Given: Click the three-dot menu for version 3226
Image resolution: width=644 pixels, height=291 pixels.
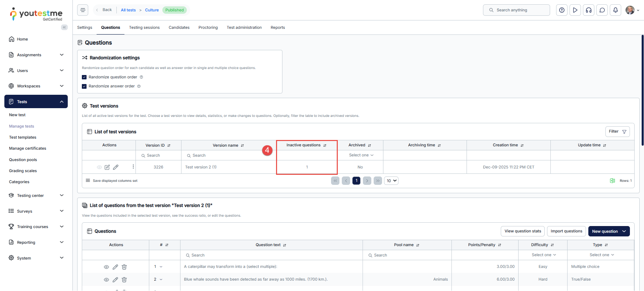Looking at the screenshot, I should tap(133, 167).
